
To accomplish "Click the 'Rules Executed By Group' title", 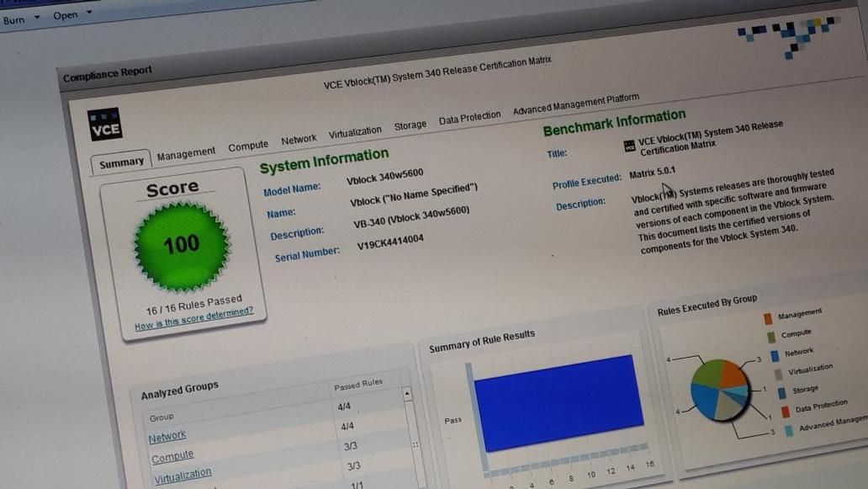I will (707, 306).
